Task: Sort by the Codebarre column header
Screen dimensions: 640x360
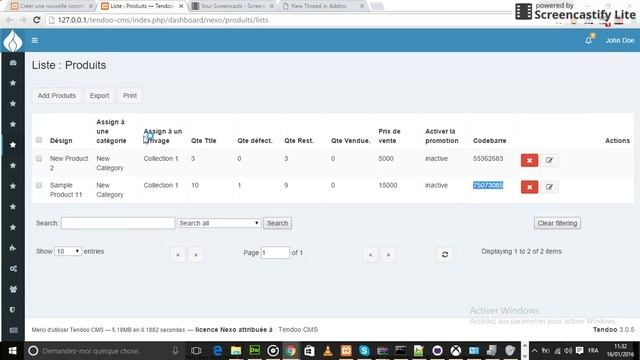Action: click(489, 140)
